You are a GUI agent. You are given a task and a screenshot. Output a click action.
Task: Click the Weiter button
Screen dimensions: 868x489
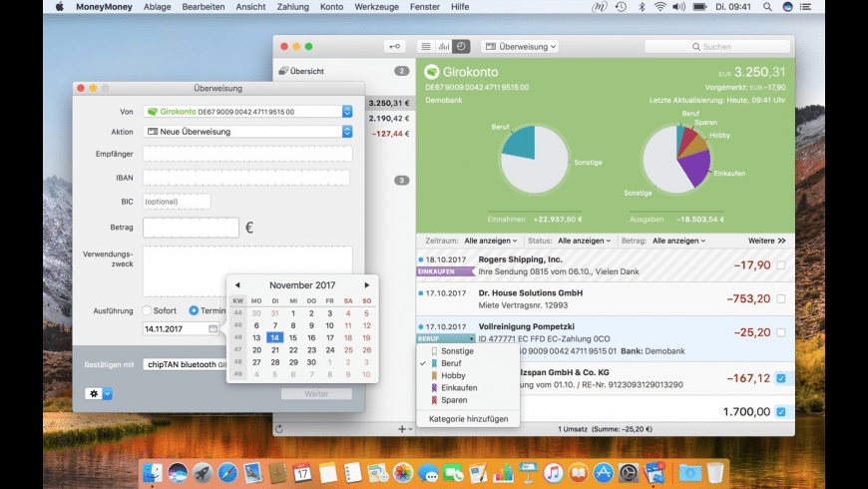316,394
